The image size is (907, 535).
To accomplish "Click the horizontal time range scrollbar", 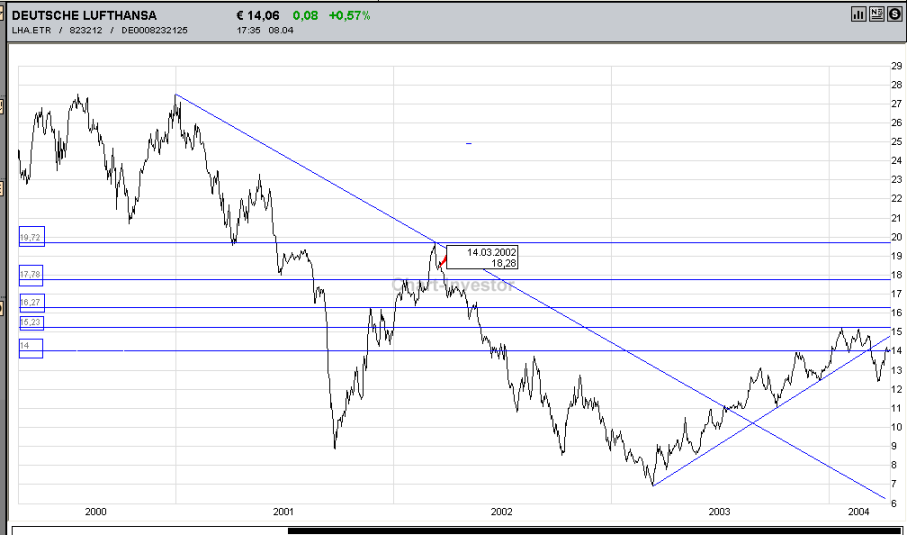I will (457, 530).
